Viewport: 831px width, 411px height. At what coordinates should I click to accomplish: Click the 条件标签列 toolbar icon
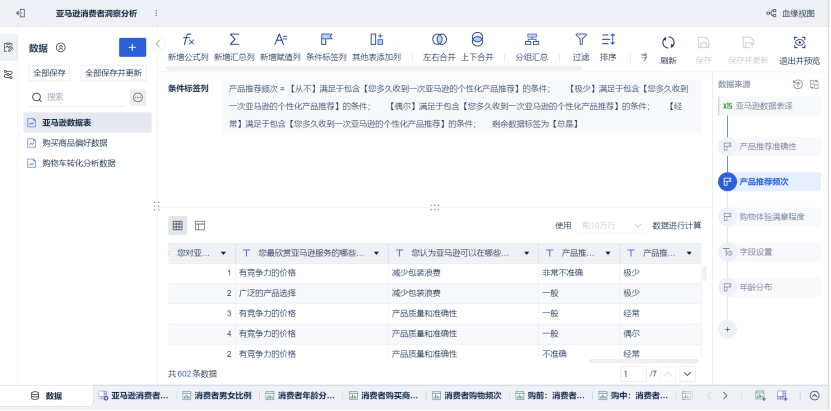(326, 40)
